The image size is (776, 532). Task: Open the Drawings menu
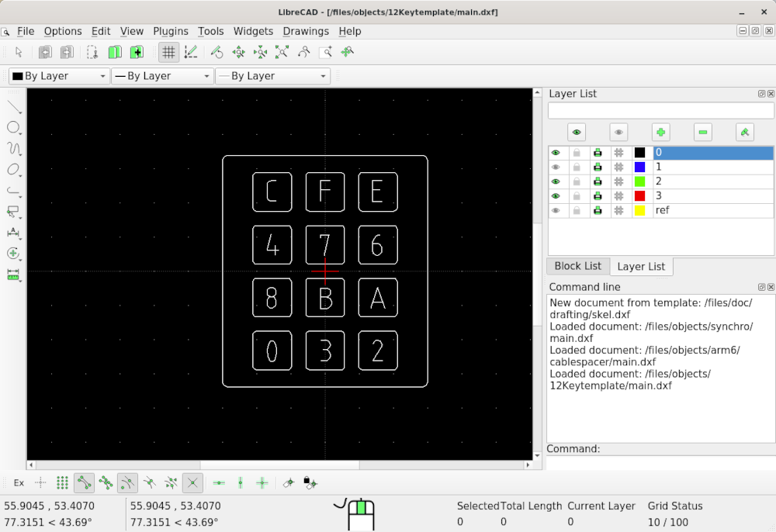306,31
